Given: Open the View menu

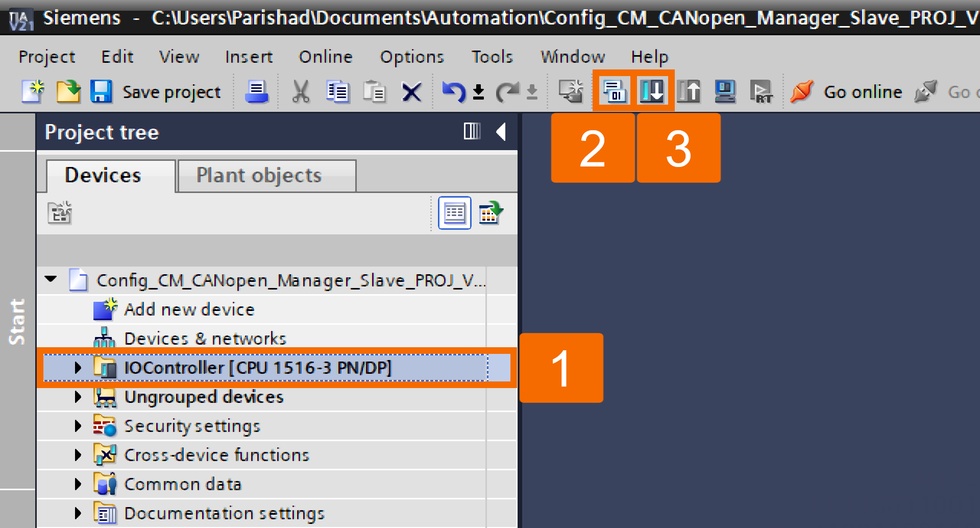Looking at the screenshot, I should coord(179,56).
